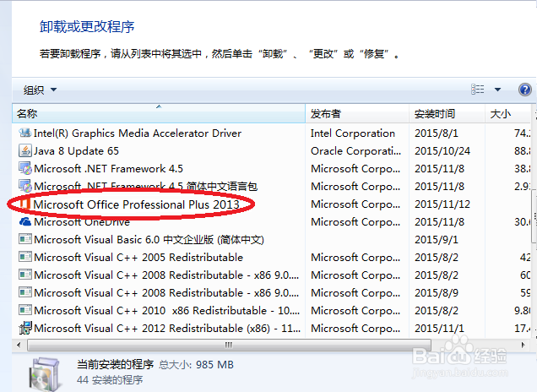Click the horizontal scrollbar right arrow

(x=523, y=345)
